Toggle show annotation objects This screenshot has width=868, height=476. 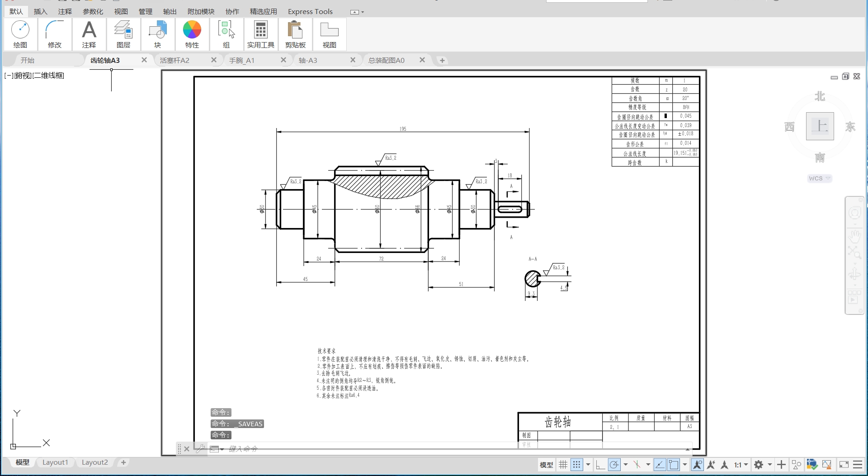click(x=697, y=465)
